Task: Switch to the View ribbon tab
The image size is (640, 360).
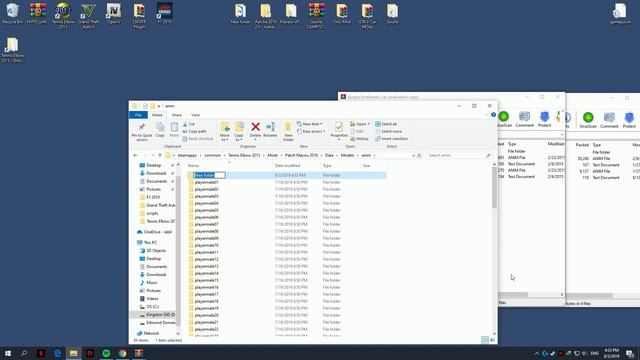Action: click(196, 115)
